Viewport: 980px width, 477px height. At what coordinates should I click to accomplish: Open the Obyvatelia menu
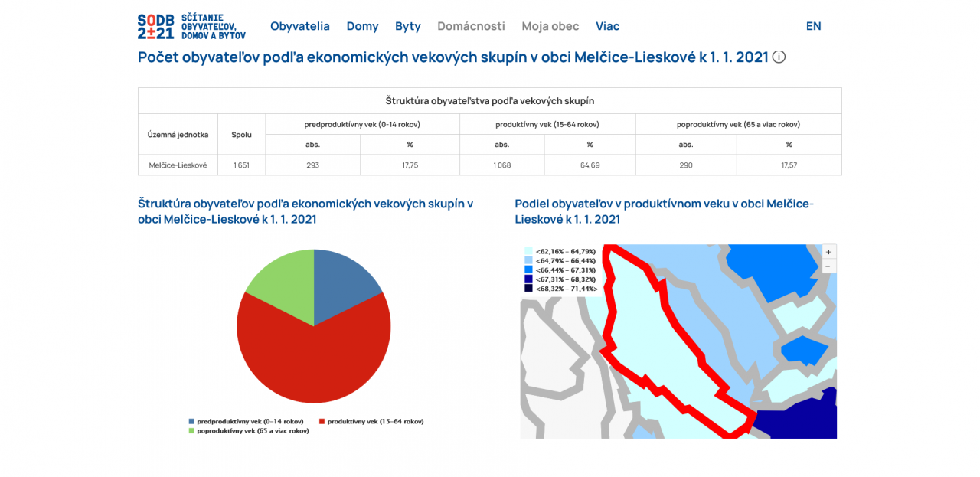[x=299, y=26]
